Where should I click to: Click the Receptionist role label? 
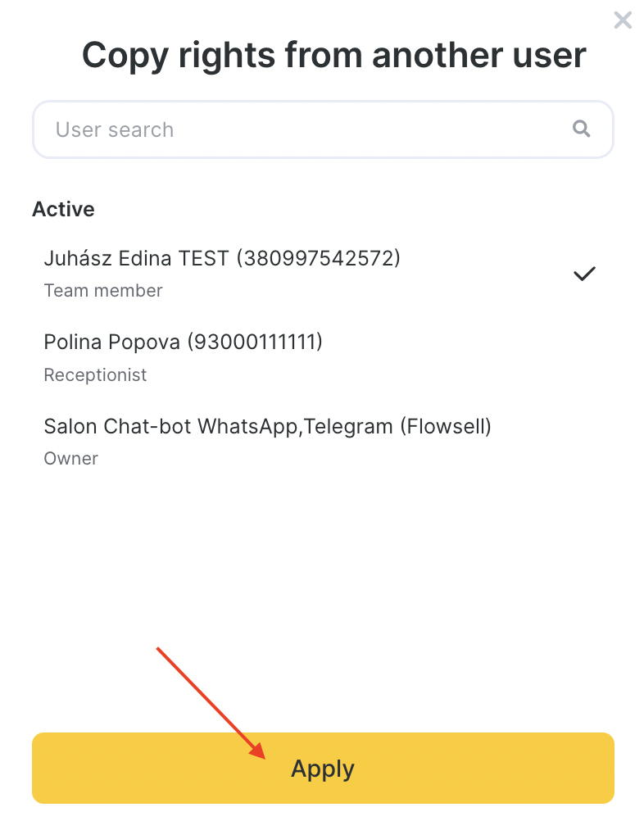tap(95, 375)
